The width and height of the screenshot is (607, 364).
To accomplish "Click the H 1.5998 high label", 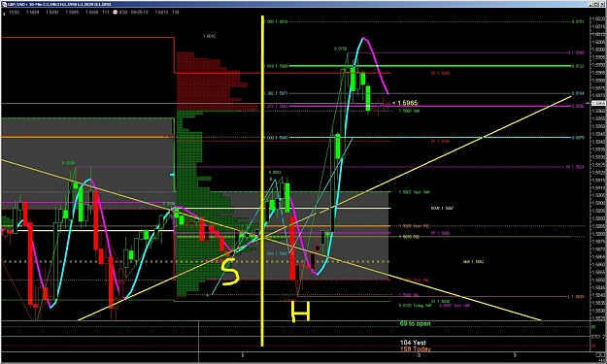I will 576,52.
